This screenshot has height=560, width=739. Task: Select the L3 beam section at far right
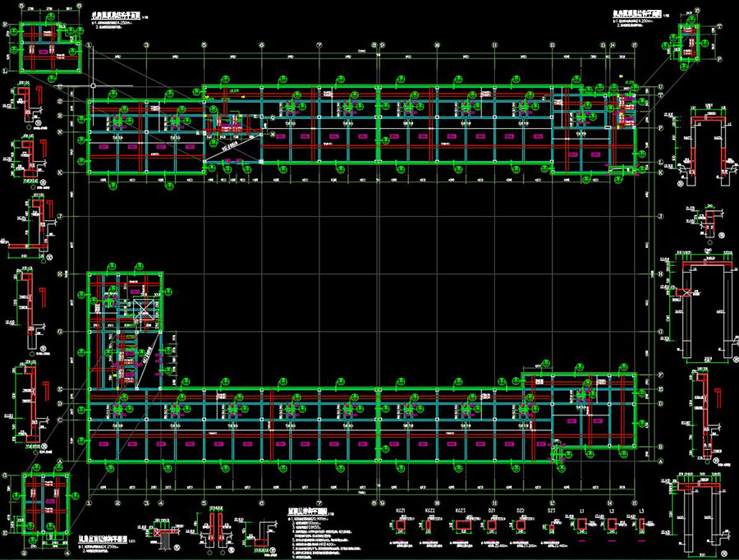pyautogui.click(x=641, y=524)
